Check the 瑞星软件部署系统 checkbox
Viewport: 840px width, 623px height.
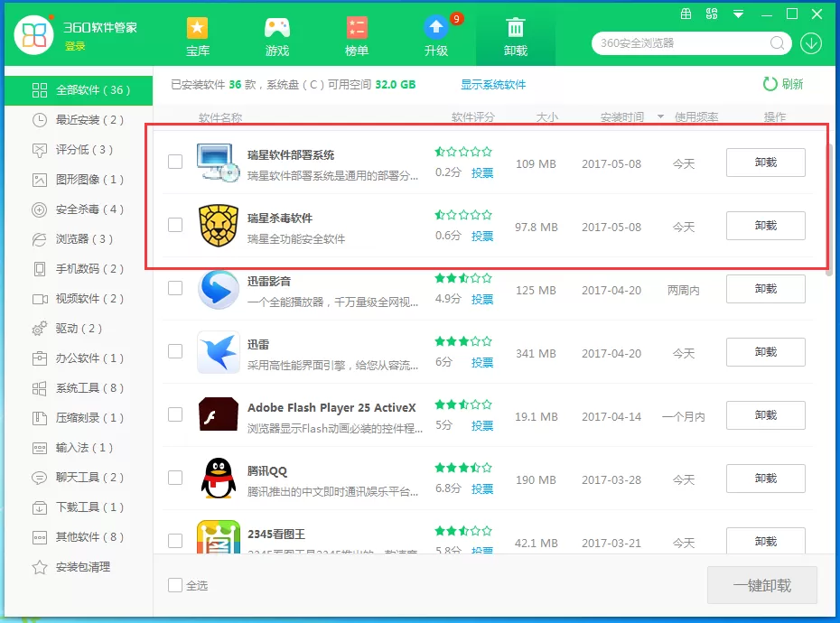tap(175, 162)
